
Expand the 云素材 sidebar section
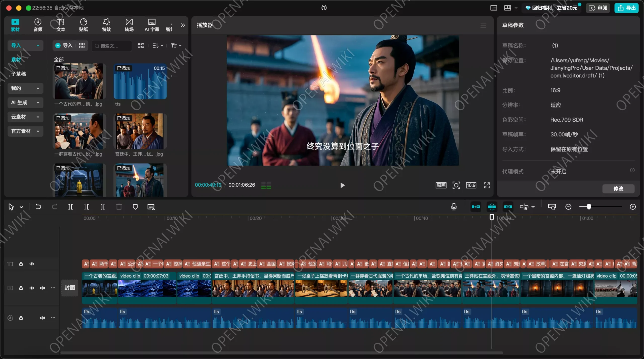coord(25,117)
